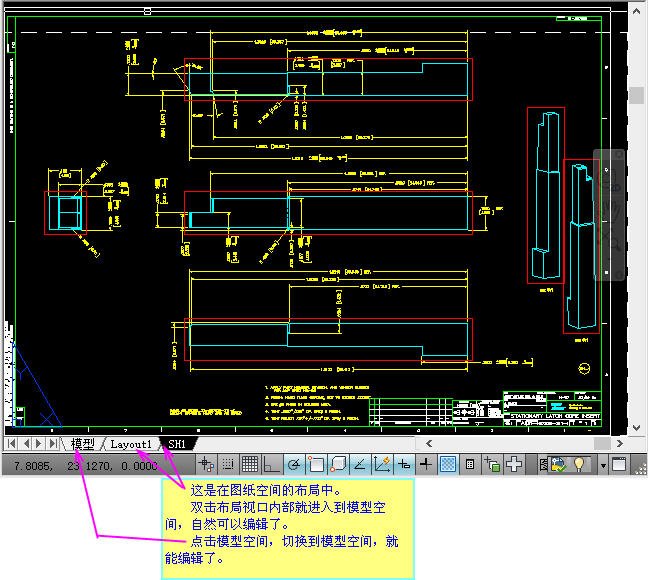Screen dimensions: 648x580
Task: Toggle Infer Constraints in status bar
Action: coord(206,464)
